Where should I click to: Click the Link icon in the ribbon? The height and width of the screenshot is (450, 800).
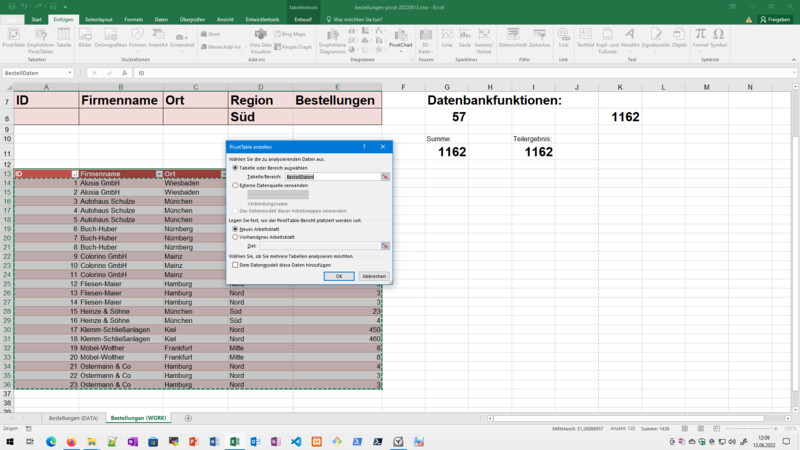tap(563, 38)
